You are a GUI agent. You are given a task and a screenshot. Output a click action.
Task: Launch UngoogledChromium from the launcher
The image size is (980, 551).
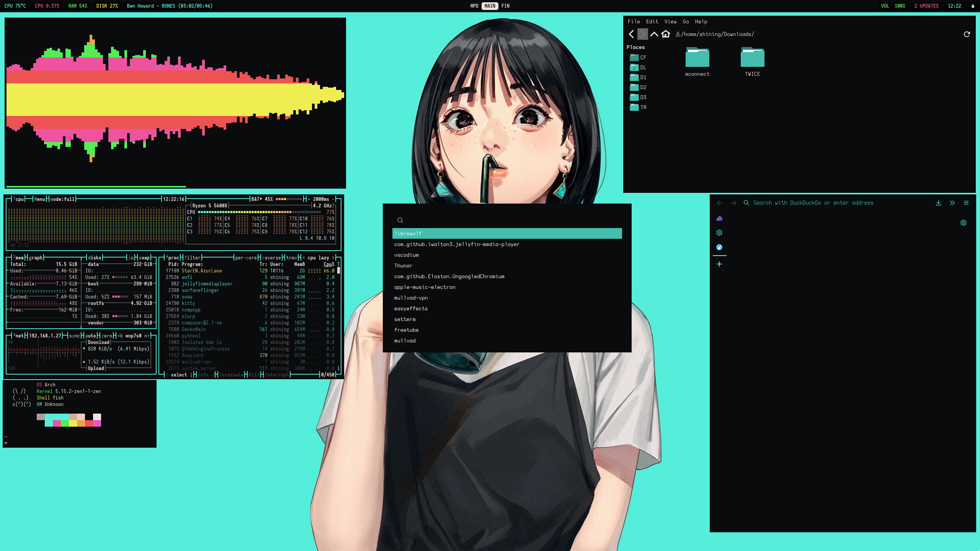(507, 276)
